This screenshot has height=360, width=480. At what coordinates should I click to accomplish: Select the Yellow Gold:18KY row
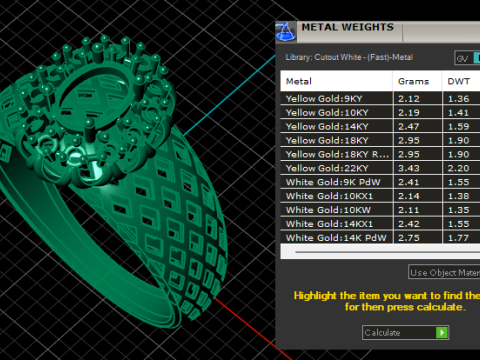point(380,140)
